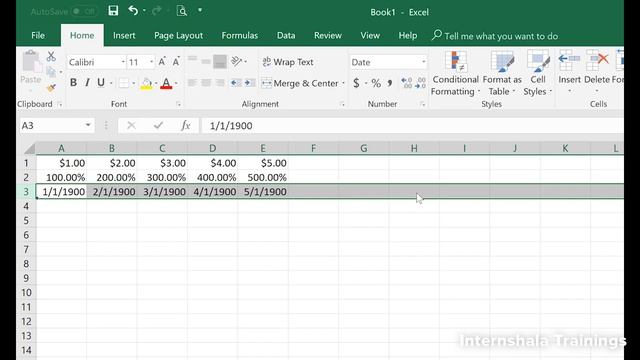Switch to the Page Layout tab

(x=178, y=36)
